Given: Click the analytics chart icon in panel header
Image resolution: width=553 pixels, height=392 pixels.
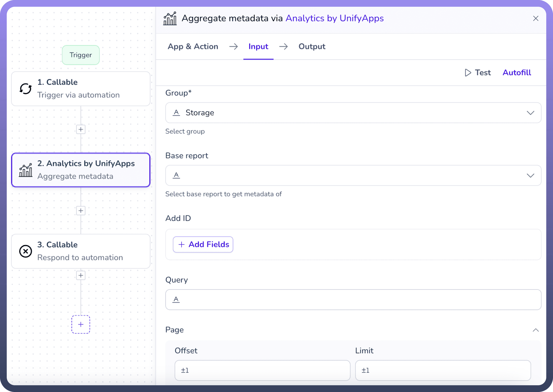Looking at the screenshot, I should coord(170,19).
